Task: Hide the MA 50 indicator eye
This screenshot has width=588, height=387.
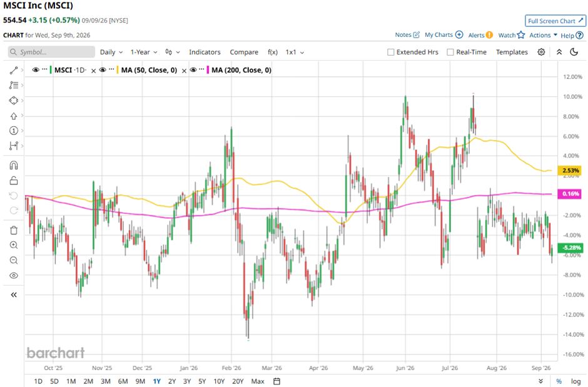Action: click(x=103, y=70)
